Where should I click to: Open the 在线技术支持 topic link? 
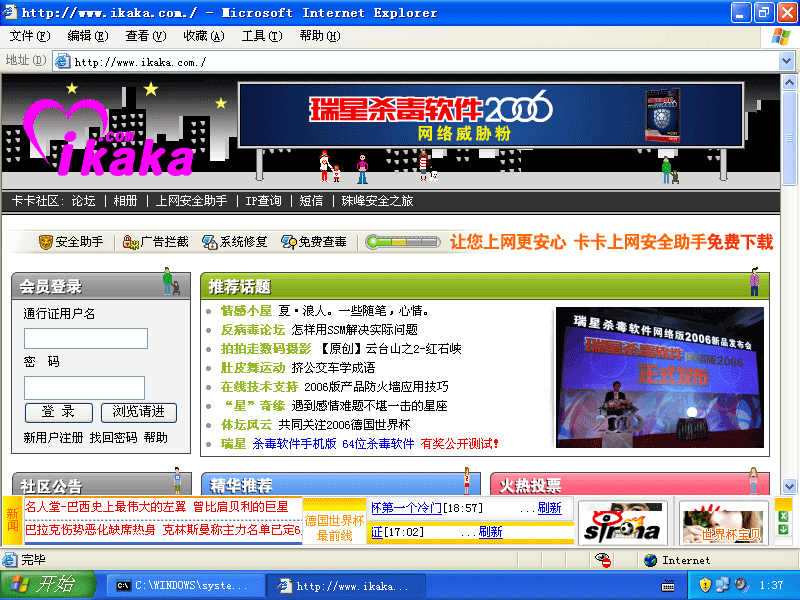pos(259,387)
